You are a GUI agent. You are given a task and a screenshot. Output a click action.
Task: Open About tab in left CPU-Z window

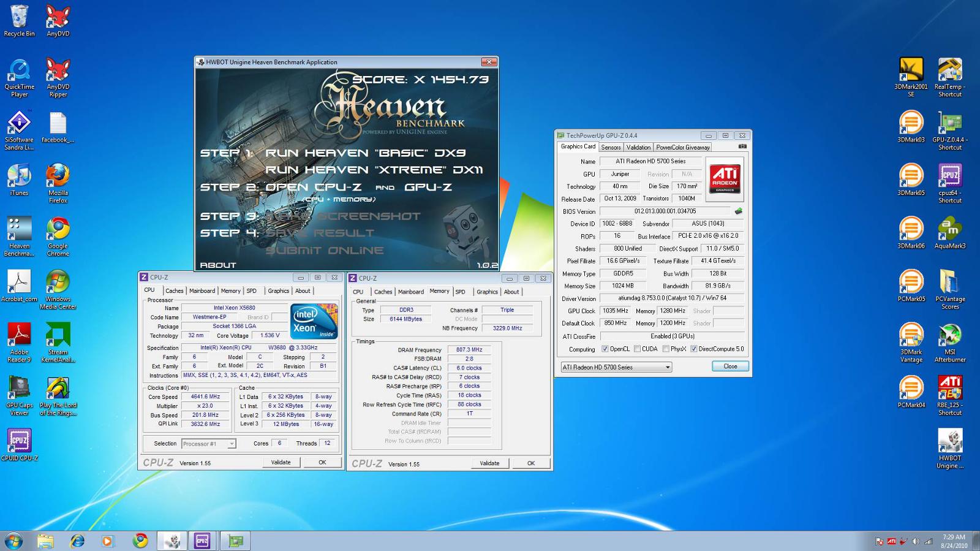pyautogui.click(x=303, y=291)
